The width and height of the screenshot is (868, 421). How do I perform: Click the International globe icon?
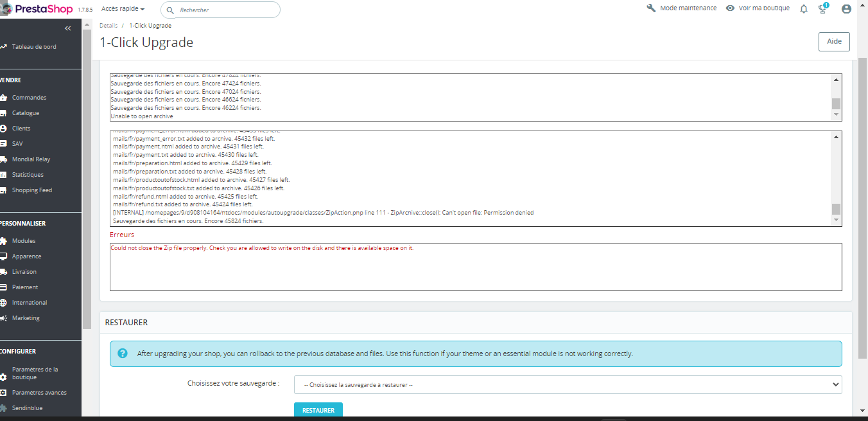[3, 303]
